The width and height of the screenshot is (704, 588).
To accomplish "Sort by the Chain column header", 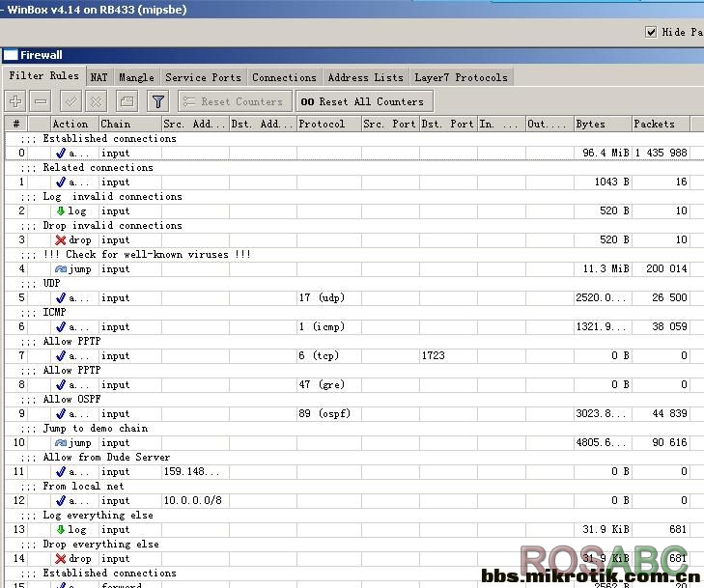I will pyautogui.click(x=130, y=124).
